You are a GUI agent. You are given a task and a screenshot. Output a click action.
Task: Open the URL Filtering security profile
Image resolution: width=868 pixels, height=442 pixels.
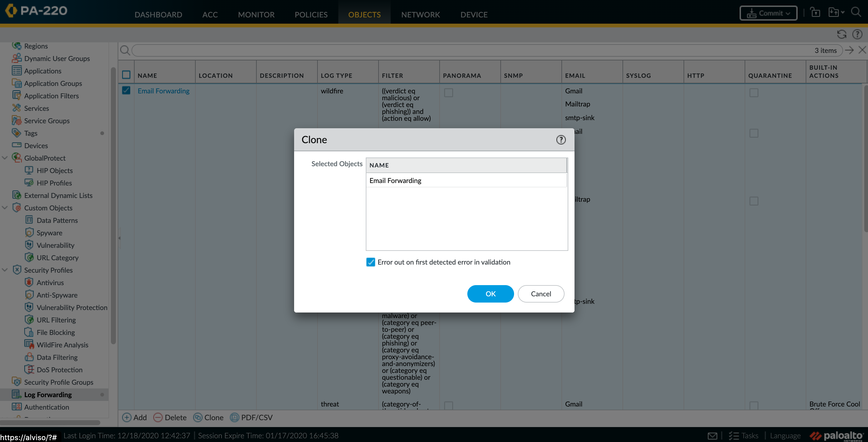56,320
